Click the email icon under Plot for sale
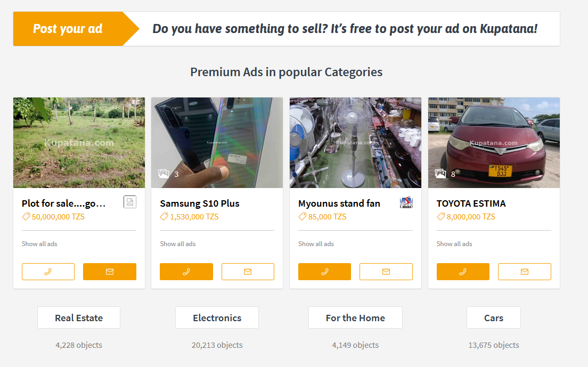Screen dimensions: 588x367 [x=110, y=272]
